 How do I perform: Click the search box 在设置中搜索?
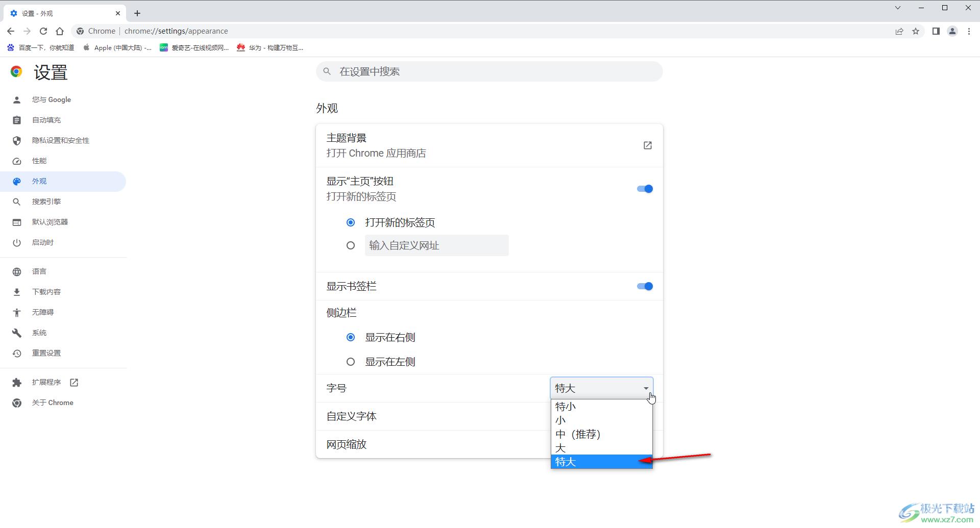point(489,71)
